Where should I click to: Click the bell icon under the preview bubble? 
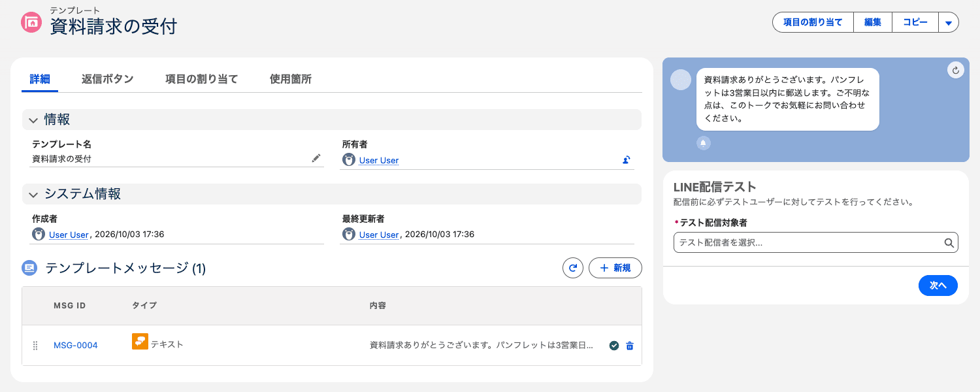(704, 143)
